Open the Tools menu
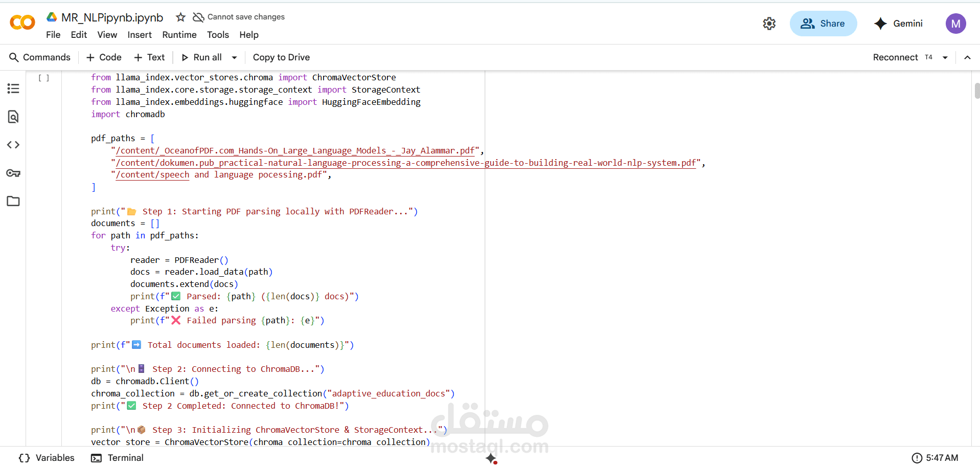980x466 pixels. tap(218, 35)
